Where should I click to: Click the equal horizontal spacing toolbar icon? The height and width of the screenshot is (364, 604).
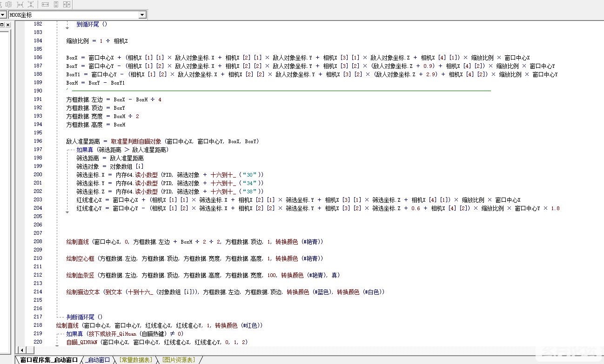tap(20, 4)
